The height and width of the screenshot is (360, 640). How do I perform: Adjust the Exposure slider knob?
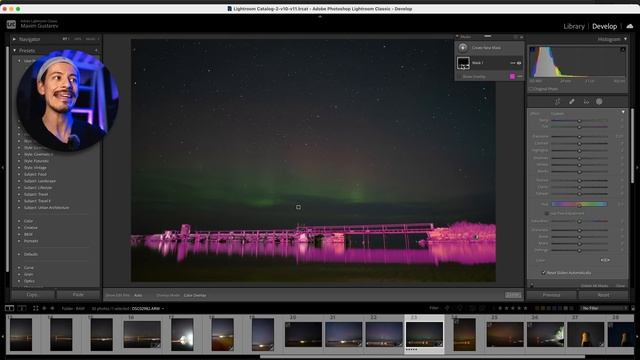(x=579, y=136)
